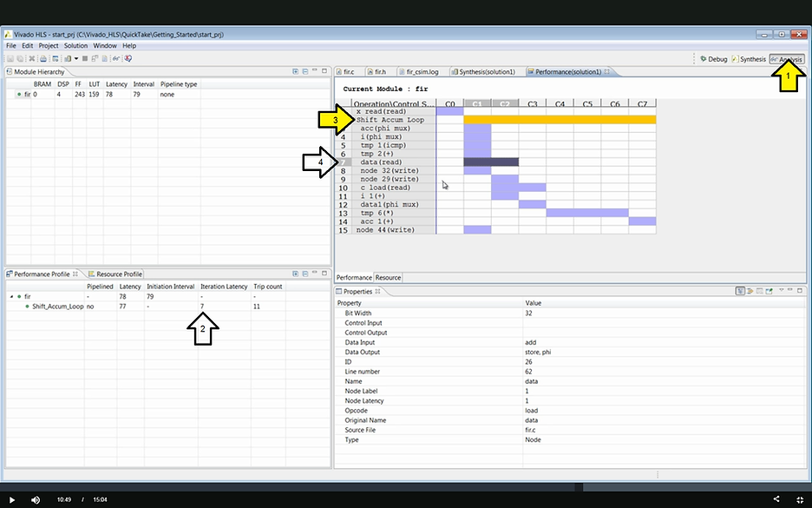Collapse the fir tree node in Performance Profile
812x508 pixels.
[11, 297]
